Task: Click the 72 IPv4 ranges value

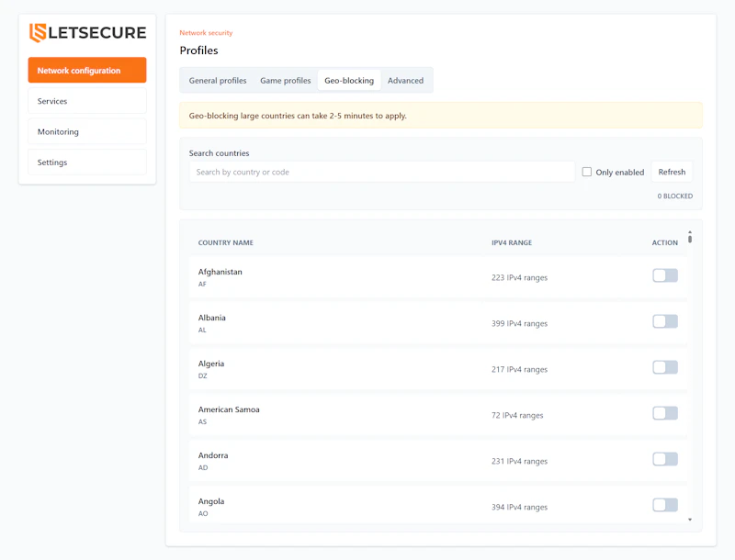Action: pos(517,415)
